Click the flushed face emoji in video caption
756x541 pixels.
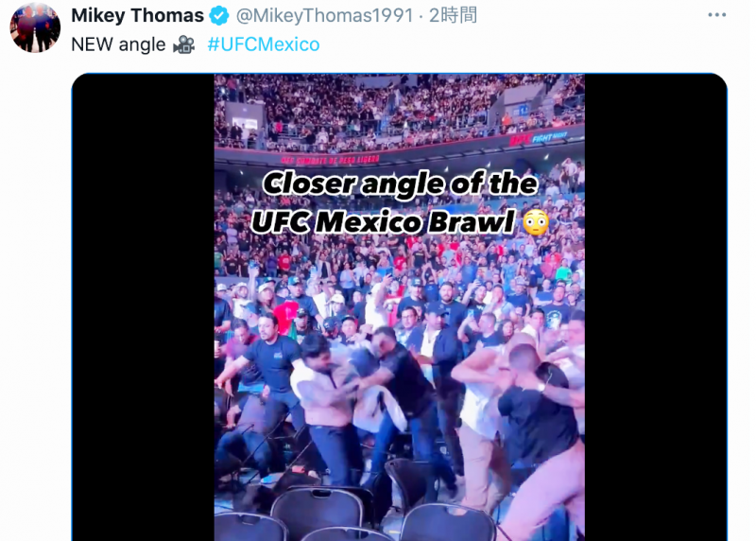[x=536, y=222]
